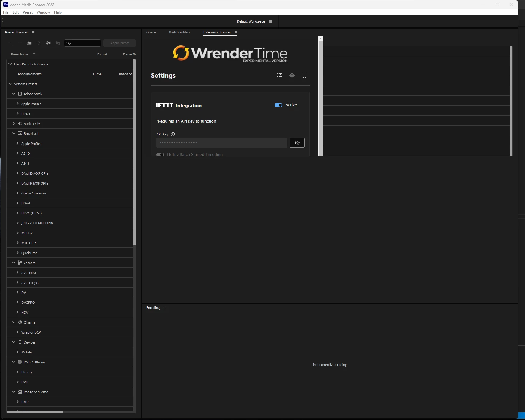Switch to the Queue tab
The height and width of the screenshot is (420, 525).
[x=151, y=32]
